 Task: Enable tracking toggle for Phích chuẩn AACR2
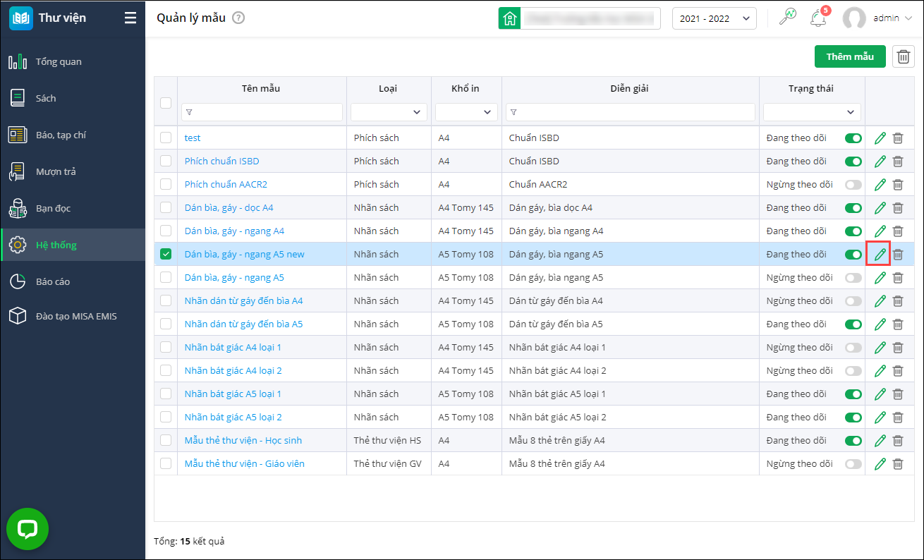click(853, 185)
